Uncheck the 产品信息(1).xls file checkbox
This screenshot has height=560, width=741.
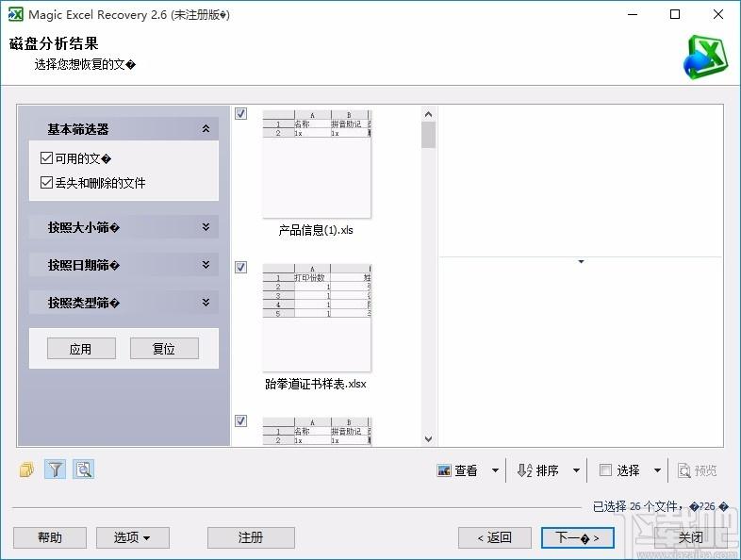240,114
